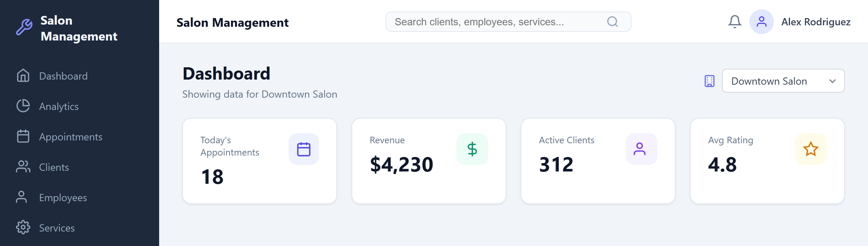Image resolution: width=868 pixels, height=246 pixels.
Task: Click the Salon Management header title
Action: (x=233, y=22)
